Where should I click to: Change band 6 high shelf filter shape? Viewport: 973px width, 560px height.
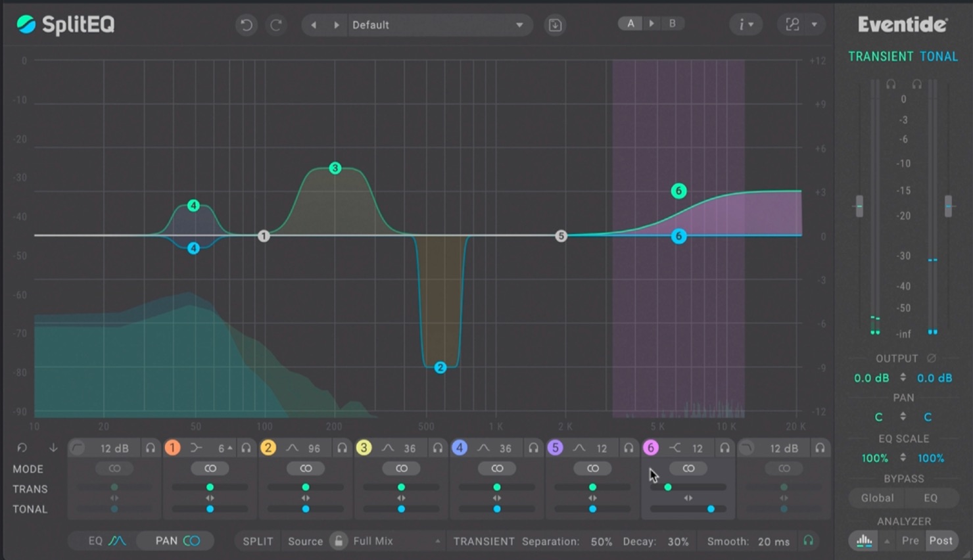pos(675,448)
